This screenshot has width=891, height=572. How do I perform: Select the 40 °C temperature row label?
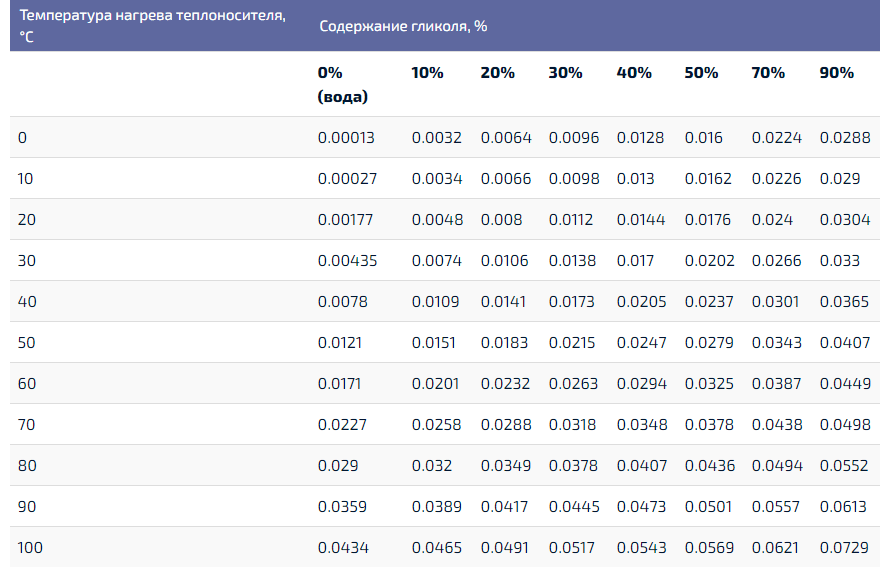(x=27, y=302)
